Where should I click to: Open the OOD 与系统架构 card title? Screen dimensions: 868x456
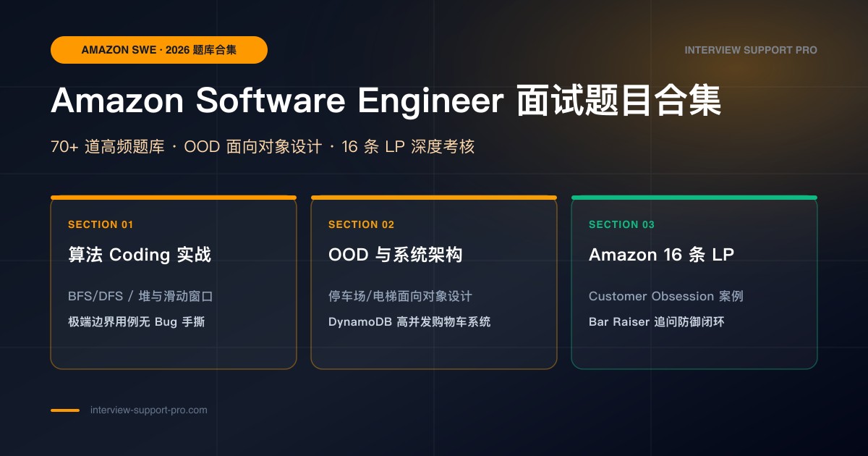coord(396,255)
